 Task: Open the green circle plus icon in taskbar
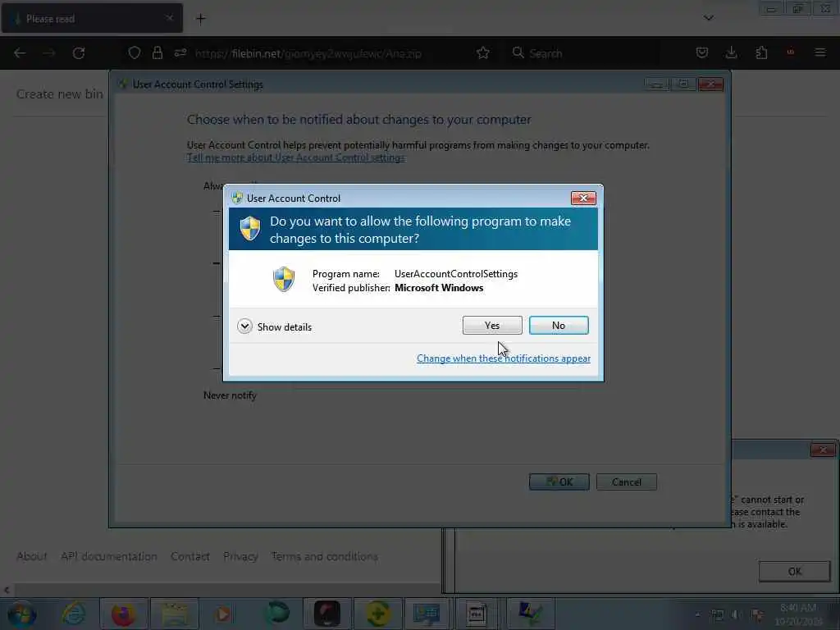click(377, 614)
